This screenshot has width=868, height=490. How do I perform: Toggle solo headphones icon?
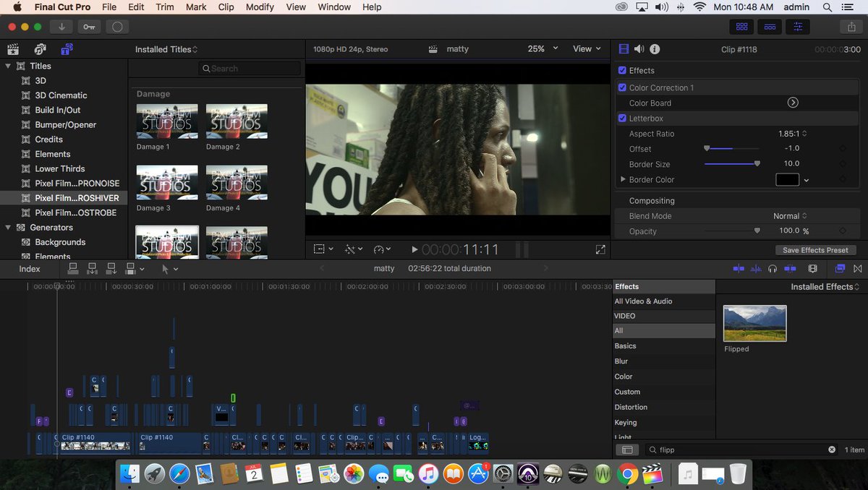(x=773, y=268)
